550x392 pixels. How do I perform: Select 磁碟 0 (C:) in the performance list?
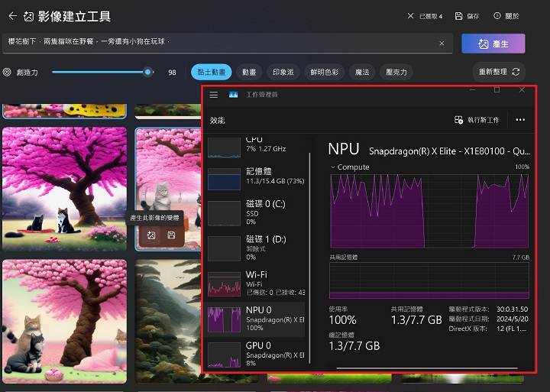[x=256, y=212]
